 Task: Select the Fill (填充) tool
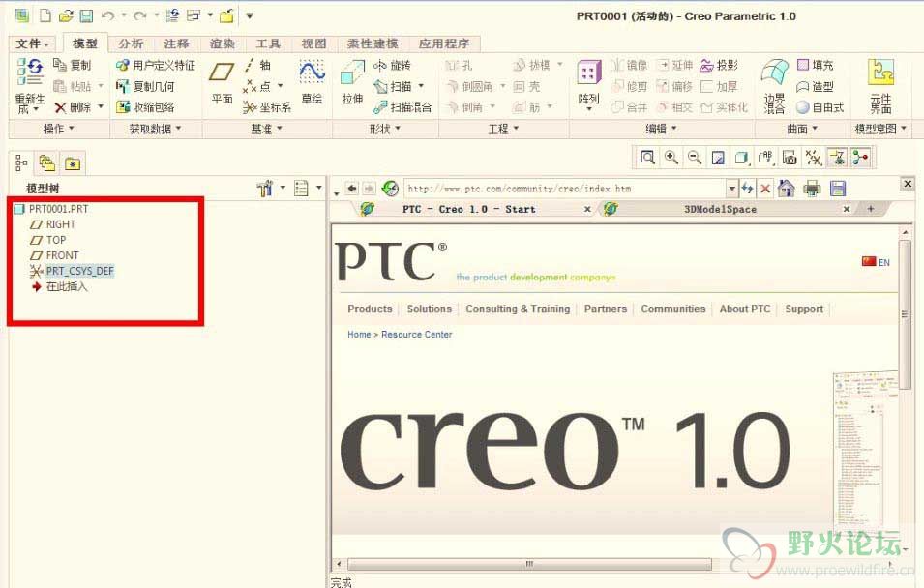click(x=815, y=65)
